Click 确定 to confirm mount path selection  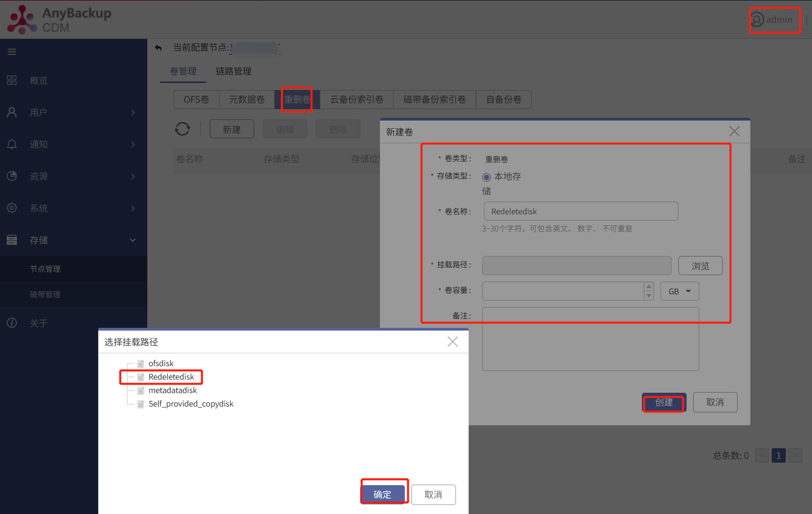(384, 493)
